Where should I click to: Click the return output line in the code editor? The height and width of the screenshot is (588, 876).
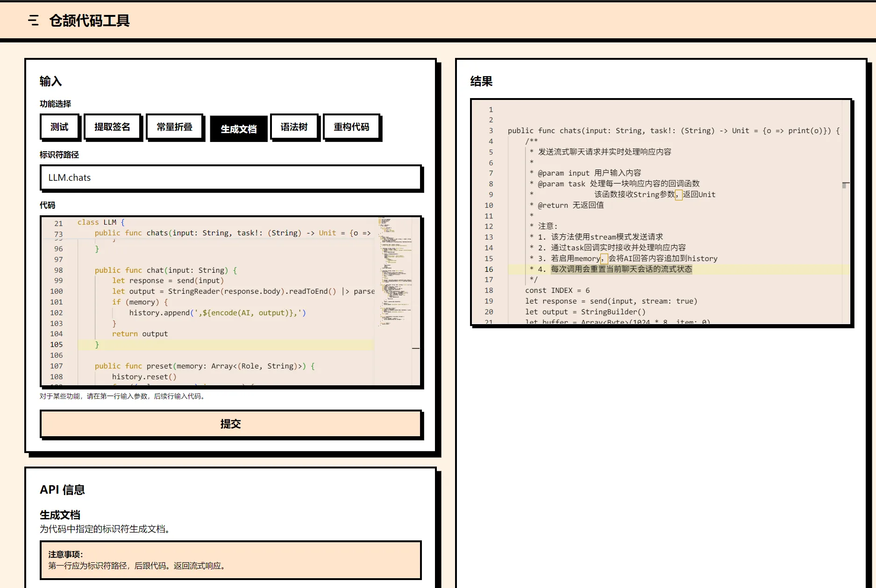140,334
